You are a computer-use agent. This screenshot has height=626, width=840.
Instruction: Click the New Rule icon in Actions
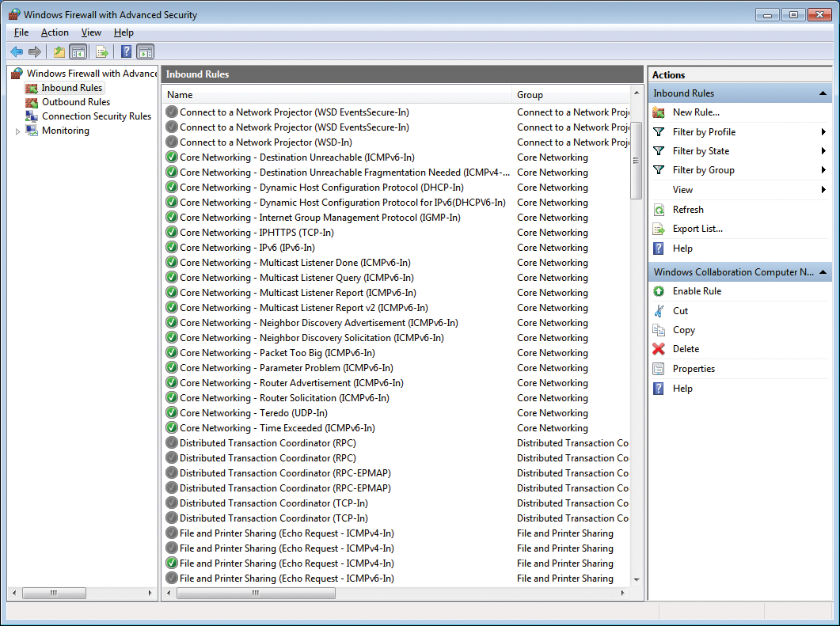tap(659, 112)
